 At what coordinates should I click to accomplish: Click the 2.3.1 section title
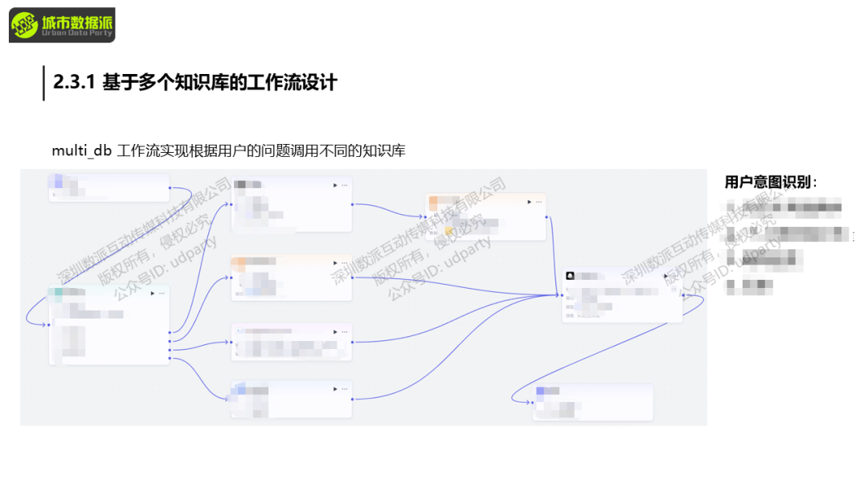(194, 82)
